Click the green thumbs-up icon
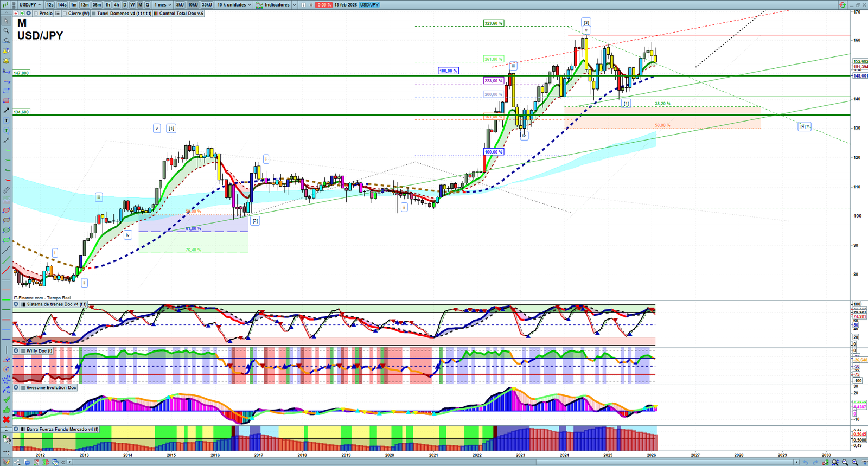The width and height of the screenshot is (868, 466). (6, 410)
